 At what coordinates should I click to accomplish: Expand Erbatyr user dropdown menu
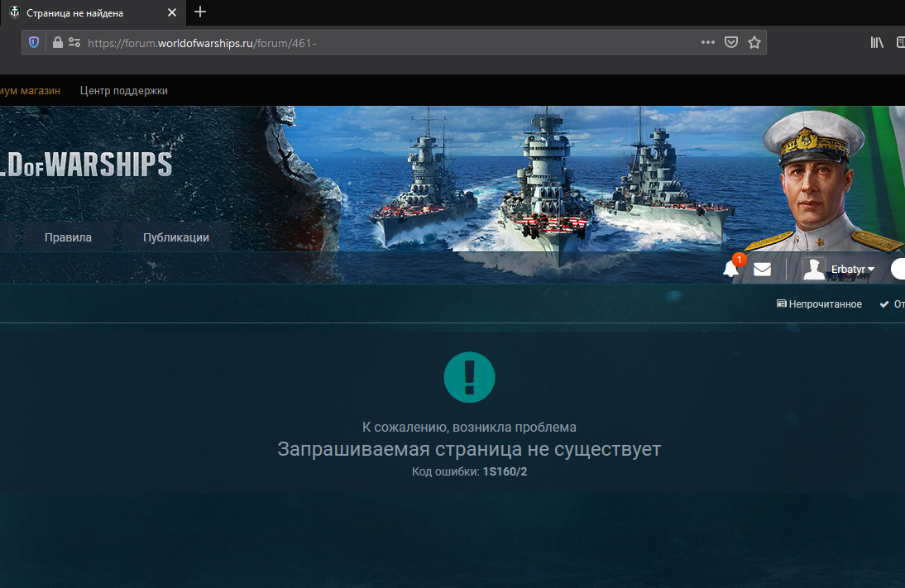pyautogui.click(x=853, y=270)
